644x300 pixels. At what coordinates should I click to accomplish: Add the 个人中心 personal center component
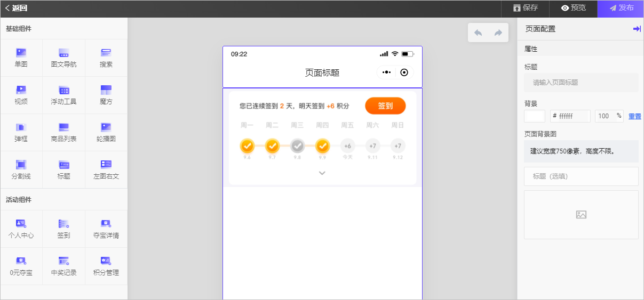coord(21,229)
